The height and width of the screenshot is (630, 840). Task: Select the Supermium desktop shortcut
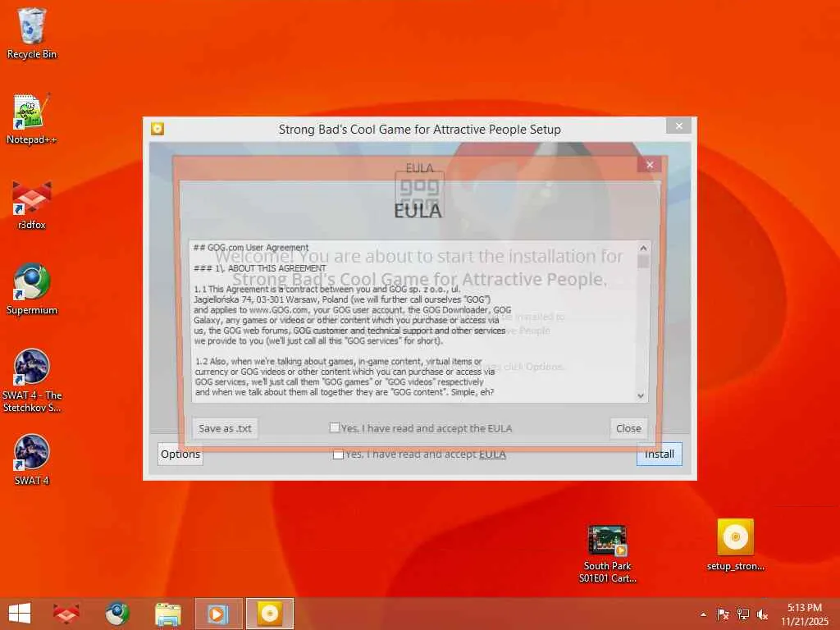(x=32, y=290)
